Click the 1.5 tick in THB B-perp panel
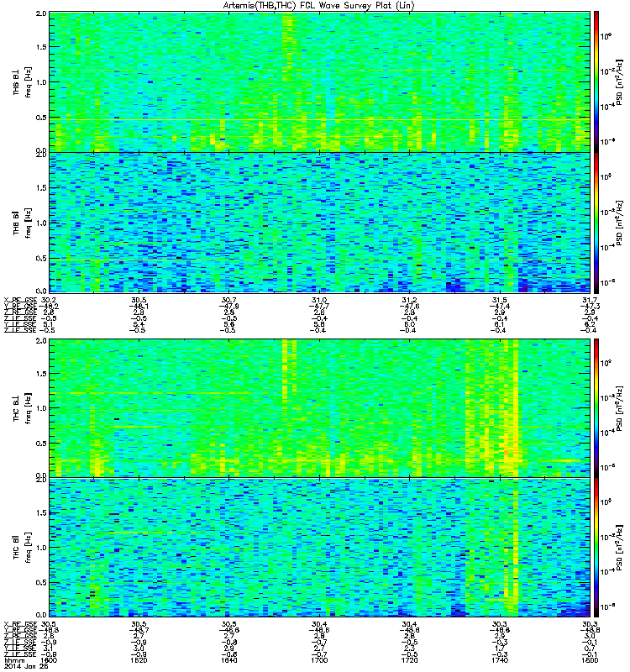The image size is (630, 672). (x=41, y=47)
